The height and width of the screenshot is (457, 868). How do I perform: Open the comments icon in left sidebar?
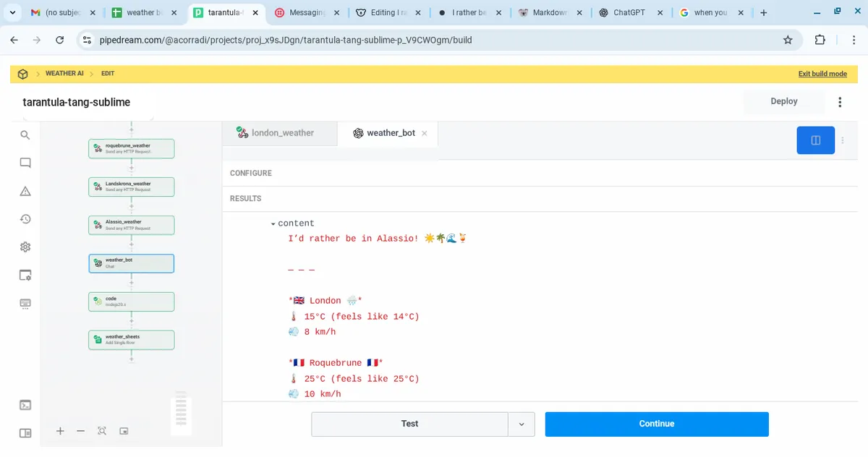click(x=25, y=163)
